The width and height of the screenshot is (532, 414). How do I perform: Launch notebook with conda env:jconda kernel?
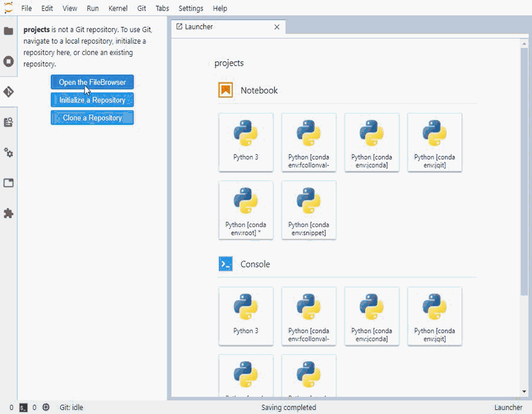point(372,142)
